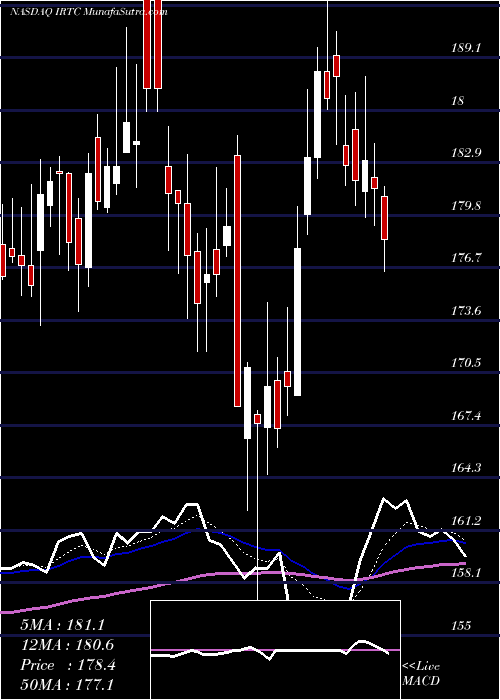Click the 173.6 price axis label

(466, 311)
